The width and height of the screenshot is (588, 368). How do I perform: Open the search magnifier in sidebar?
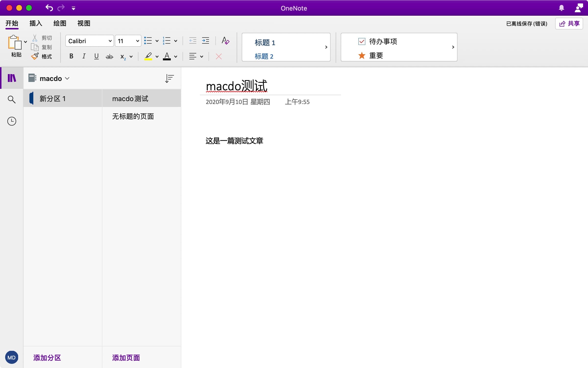pyautogui.click(x=12, y=99)
